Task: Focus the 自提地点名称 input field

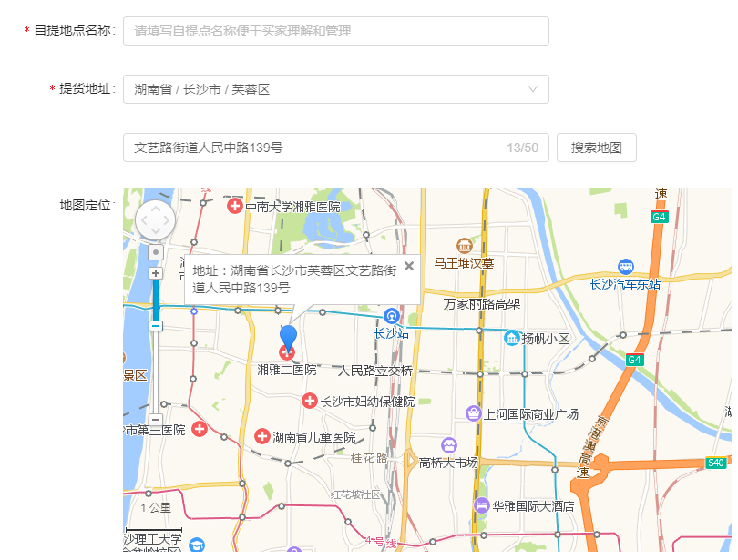Action: click(x=335, y=31)
